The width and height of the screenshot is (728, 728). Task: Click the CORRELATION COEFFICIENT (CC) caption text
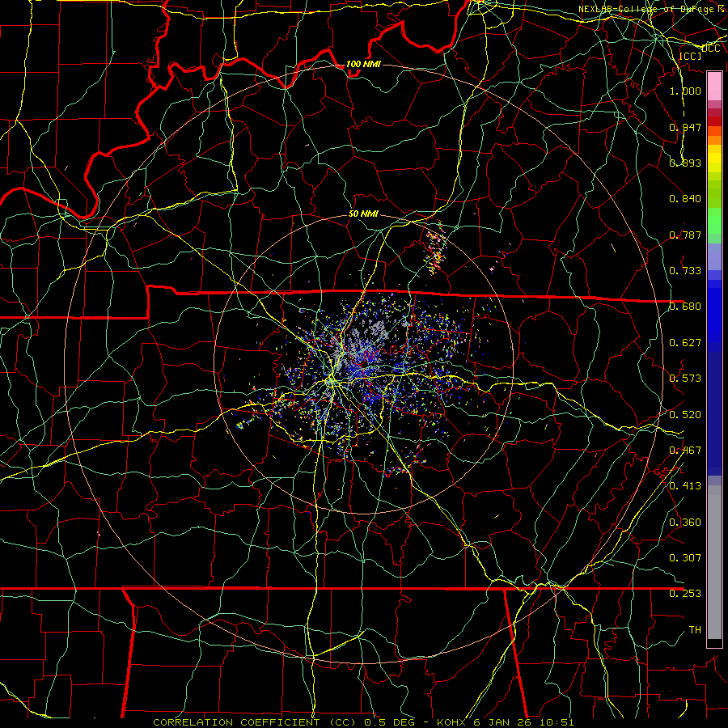coord(255,722)
